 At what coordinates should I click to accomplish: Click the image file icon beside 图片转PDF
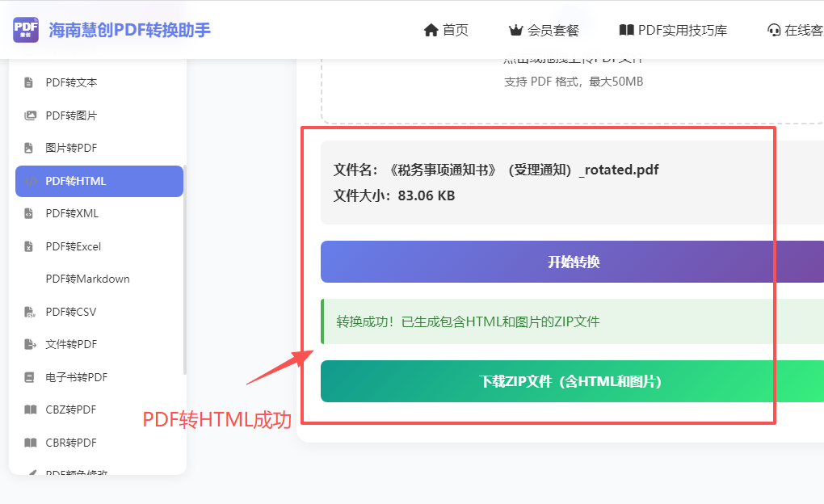[x=29, y=148]
